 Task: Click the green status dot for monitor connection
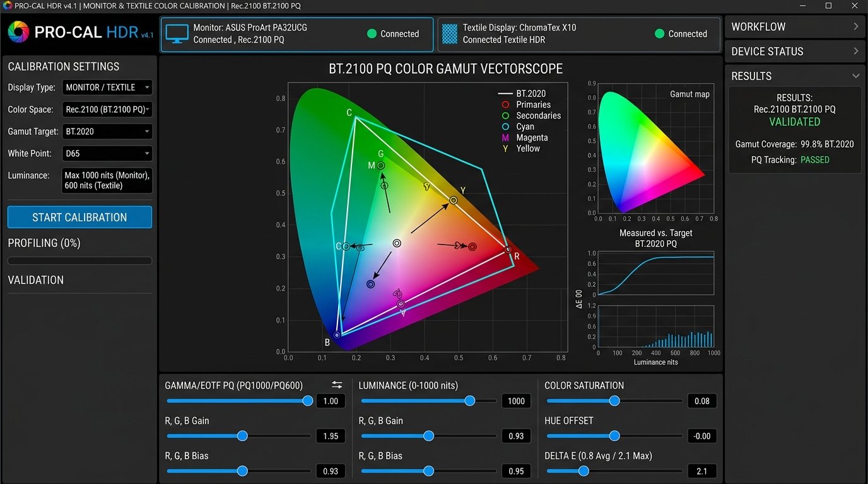tap(372, 34)
